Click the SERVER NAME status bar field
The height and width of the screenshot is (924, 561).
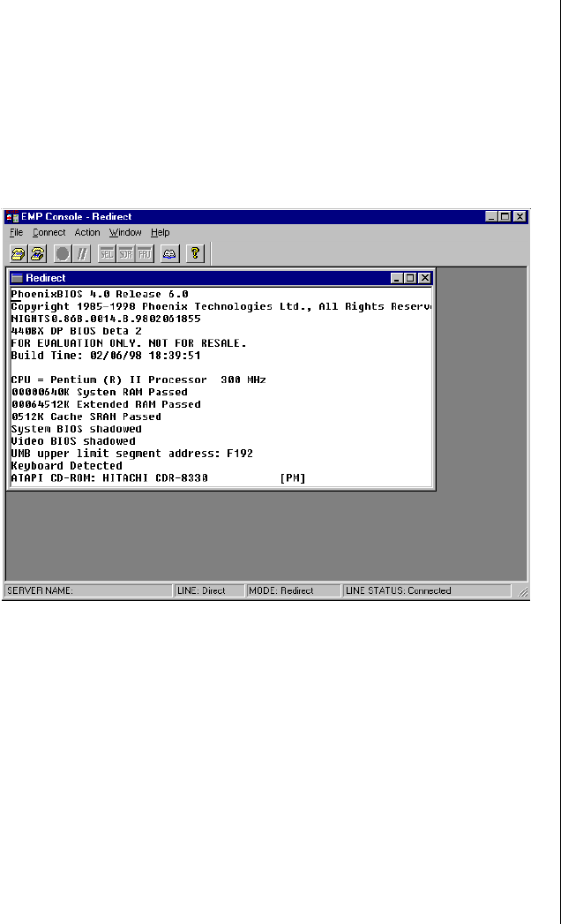[x=89, y=590]
